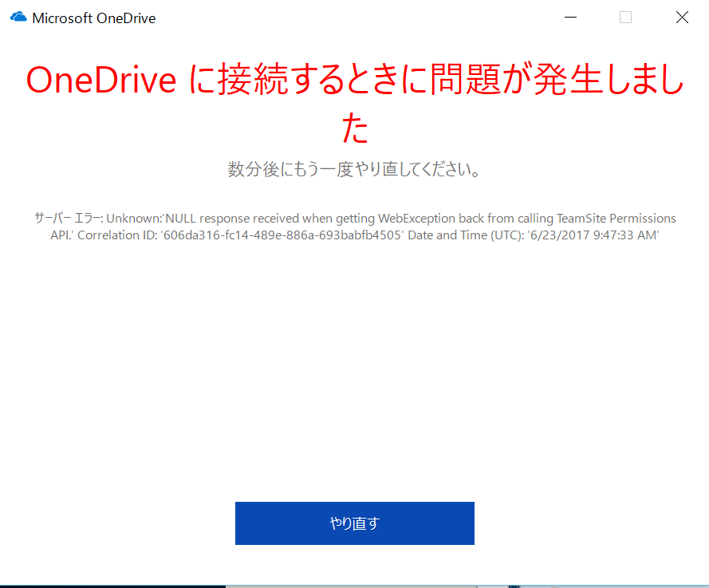Click the maximize icon on the title bar

(624, 17)
